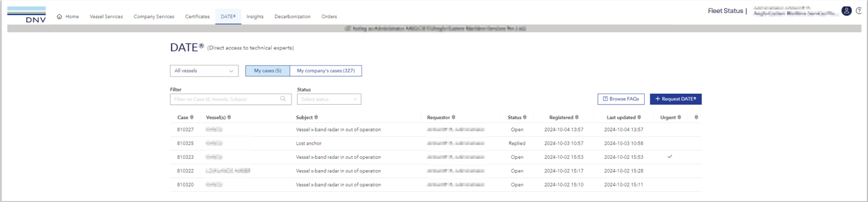Open case 810325
The image size is (868, 202).
pyautogui.click(x=186, y=143)
